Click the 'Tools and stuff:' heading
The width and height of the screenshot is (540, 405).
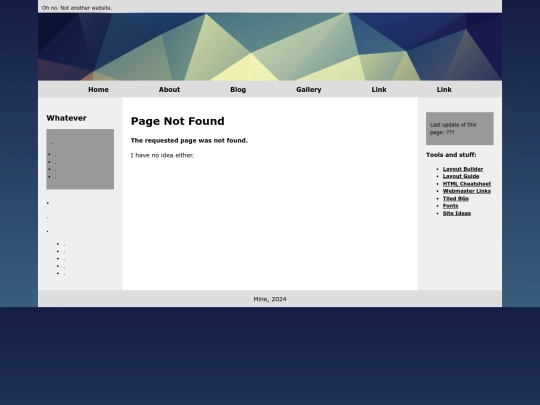click(451, 155)
